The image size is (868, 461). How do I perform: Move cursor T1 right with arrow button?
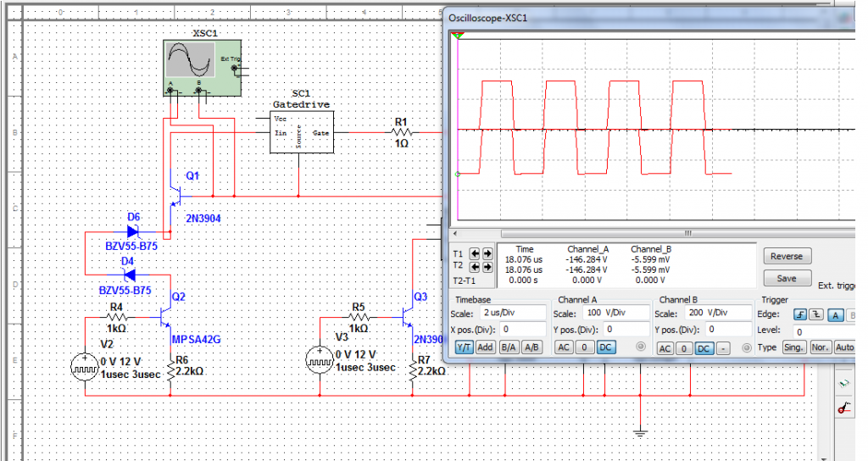487,253
